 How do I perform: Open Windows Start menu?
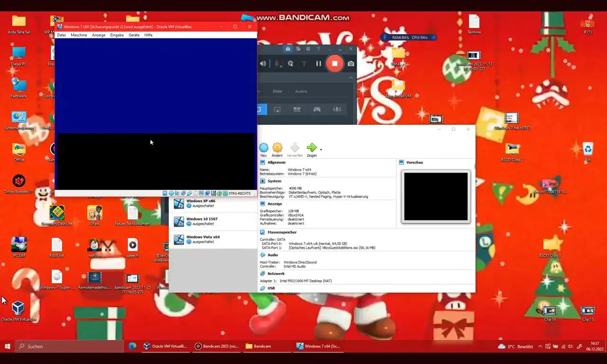pos(8,346)
